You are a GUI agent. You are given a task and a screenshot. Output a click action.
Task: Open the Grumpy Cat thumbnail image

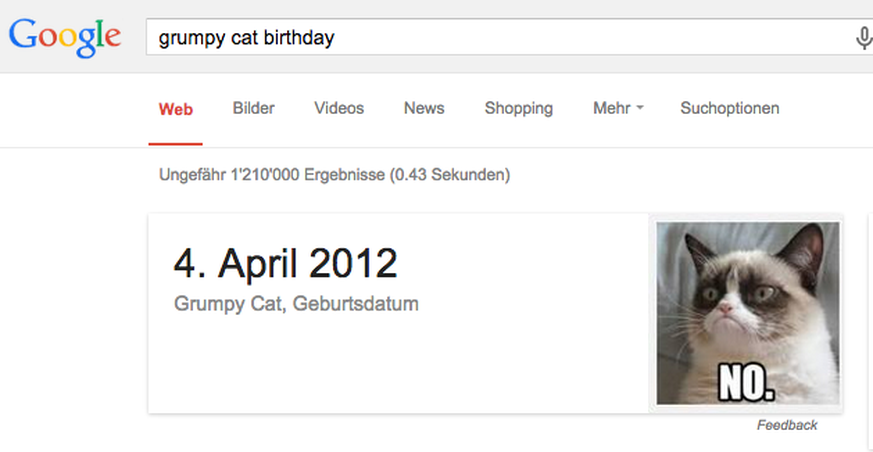tap(748, 313)
